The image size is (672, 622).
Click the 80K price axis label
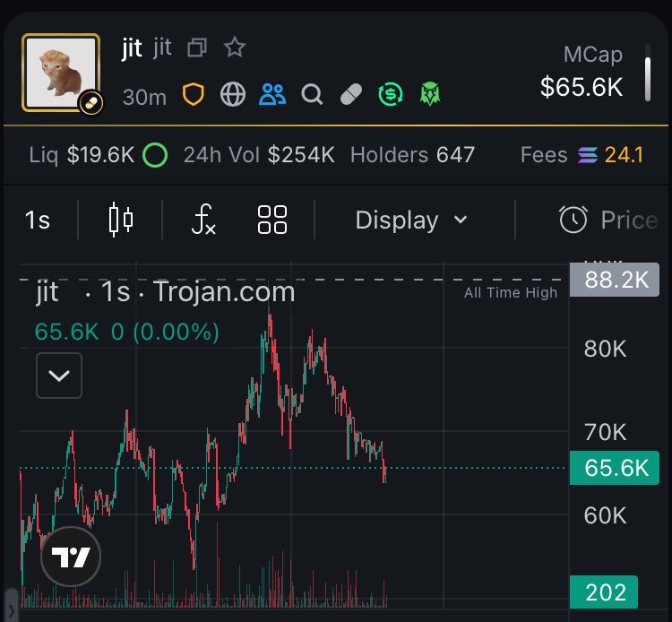point(605,349)
